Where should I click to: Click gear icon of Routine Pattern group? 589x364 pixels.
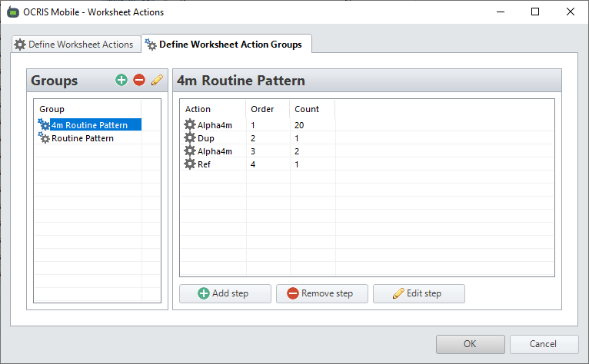(44, 138)
